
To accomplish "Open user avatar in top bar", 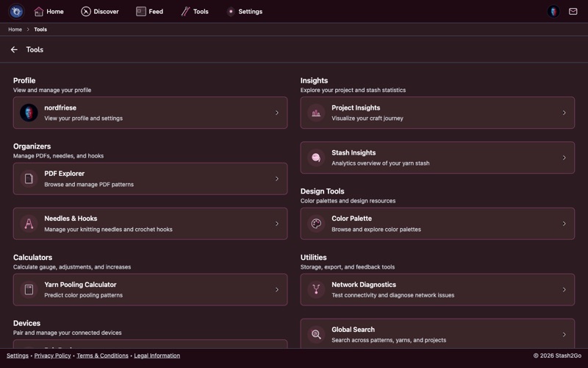I will 553,12.
